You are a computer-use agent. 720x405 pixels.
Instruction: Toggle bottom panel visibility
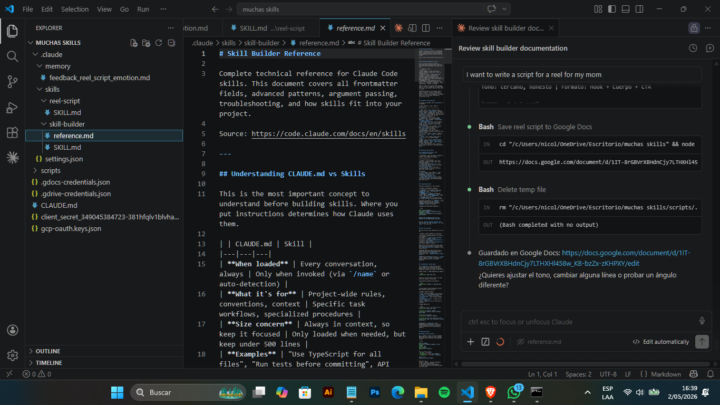pos(625,9)
